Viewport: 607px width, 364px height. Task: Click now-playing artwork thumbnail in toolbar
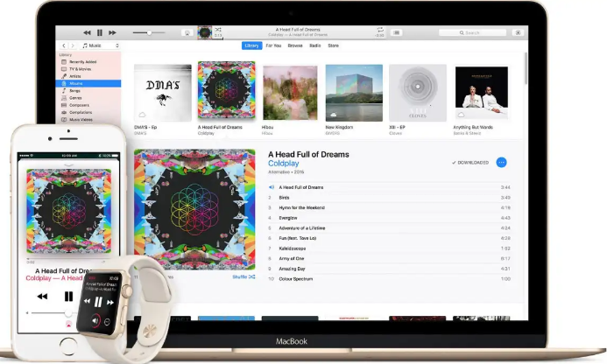205,32
